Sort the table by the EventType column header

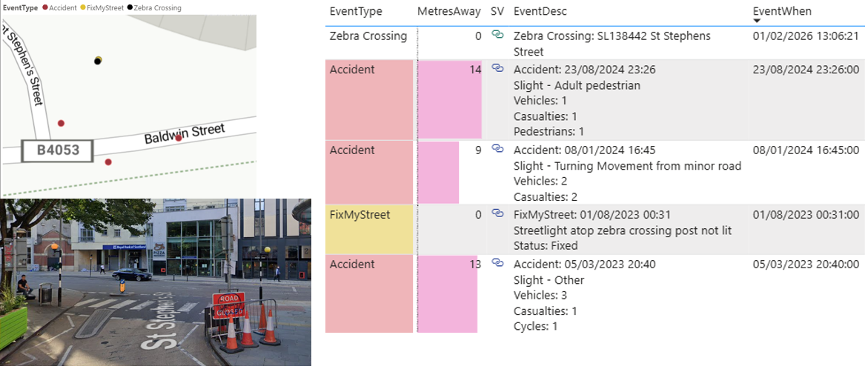coord(357,12)
